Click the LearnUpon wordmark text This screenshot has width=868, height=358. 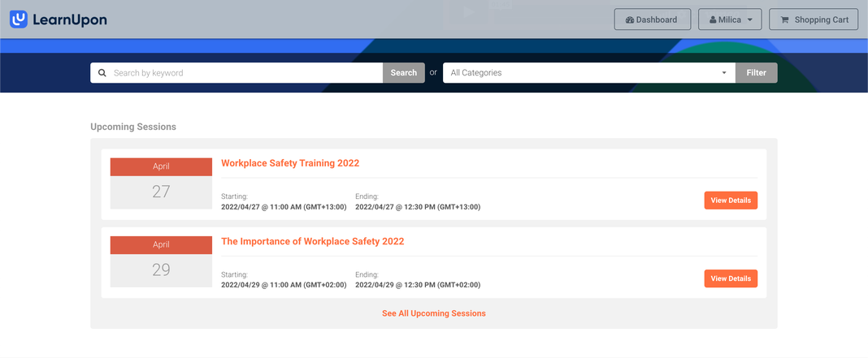(70, 20)
